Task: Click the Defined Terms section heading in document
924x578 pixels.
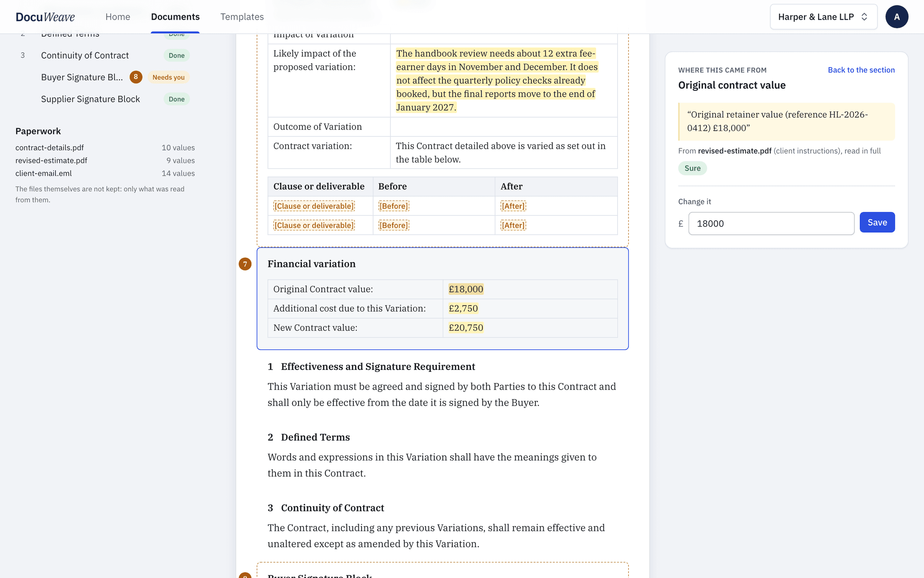Action: [315, 437]
